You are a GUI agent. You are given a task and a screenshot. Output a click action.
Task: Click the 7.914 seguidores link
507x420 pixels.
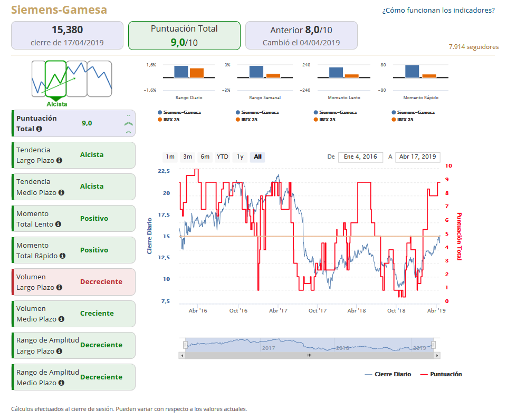[x=474, y=47]
